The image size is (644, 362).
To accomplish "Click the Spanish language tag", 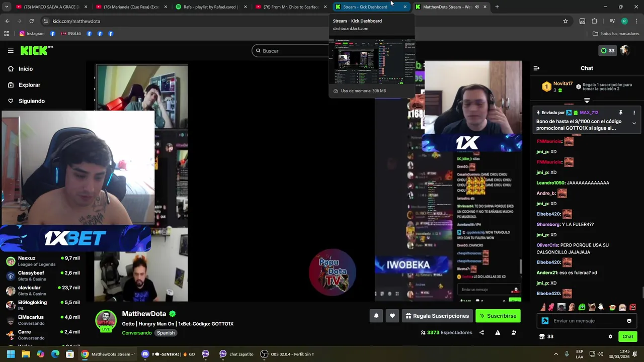I will (166, 333).
